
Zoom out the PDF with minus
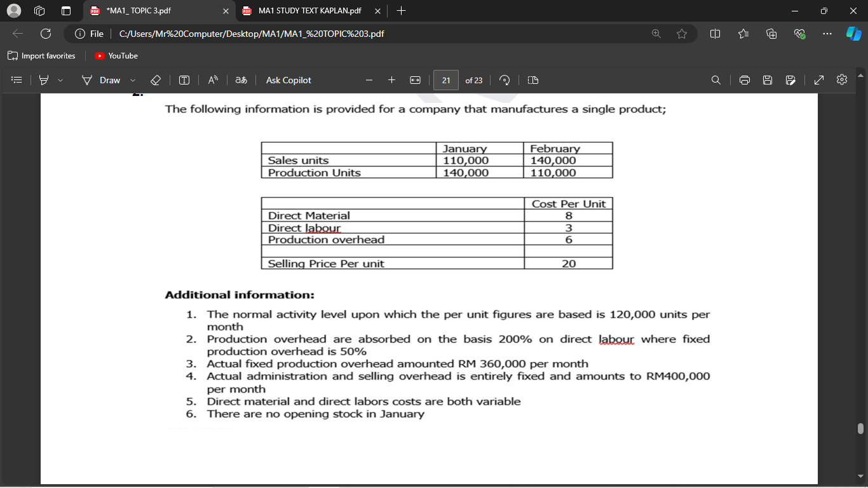[369, 80]
